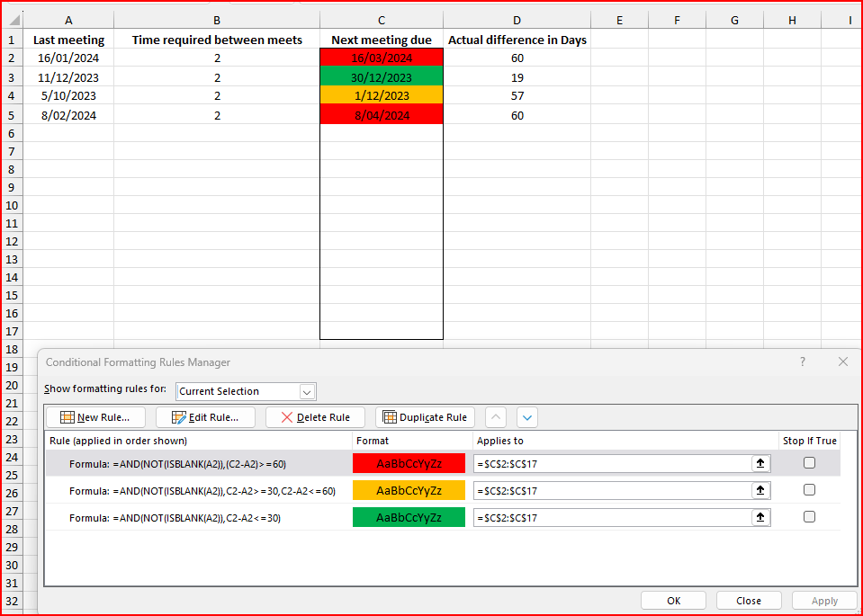This screenshot has height=616, width=863.
Task: Close the Rules Manager with X
Action: pos(842,362)
